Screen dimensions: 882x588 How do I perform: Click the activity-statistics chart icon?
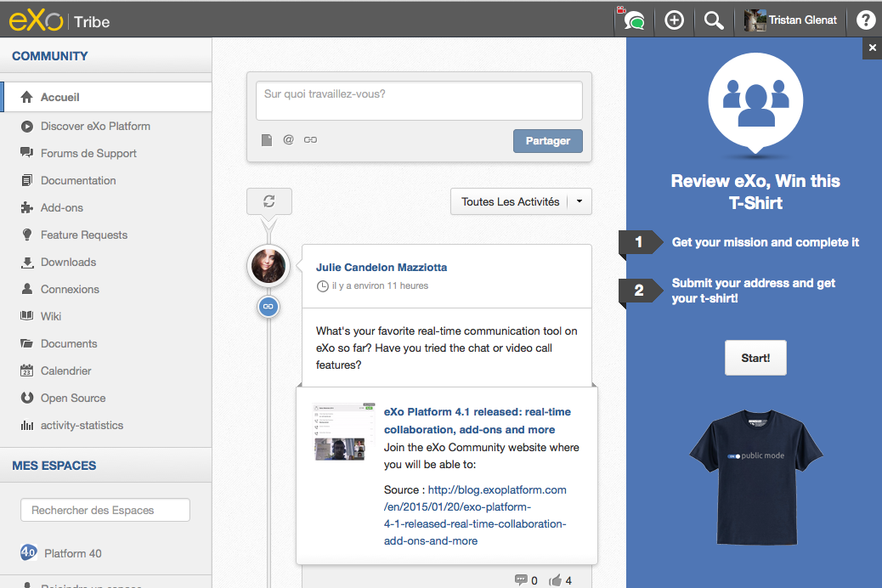point(27,426)
